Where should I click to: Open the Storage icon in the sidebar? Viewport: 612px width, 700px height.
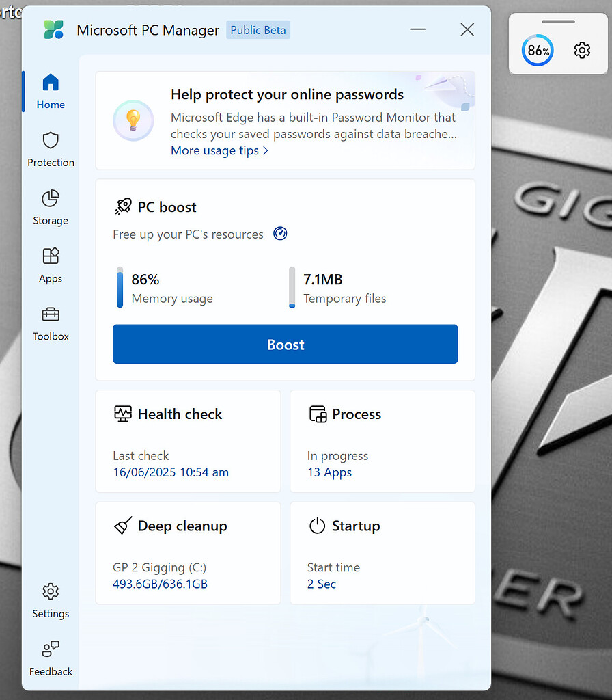pyautogui.click(x=50, y=198)
